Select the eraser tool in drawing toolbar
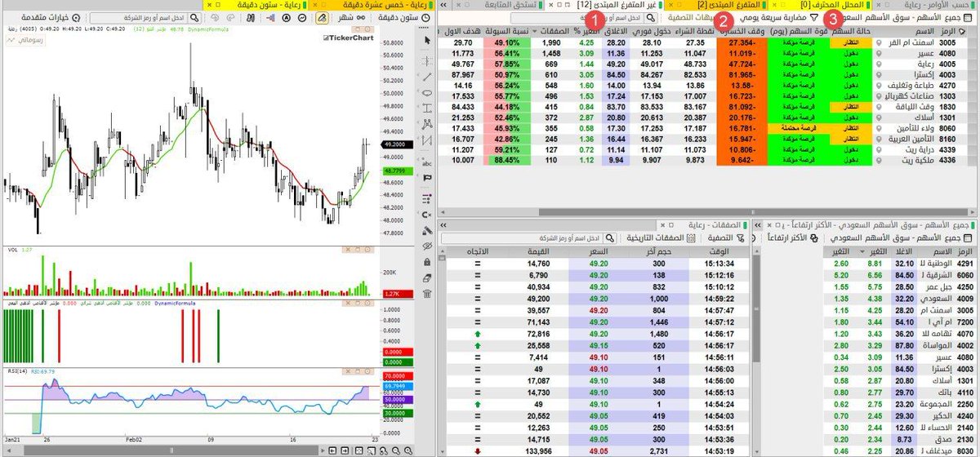This screenshot has height=457, width=980. 427,277
